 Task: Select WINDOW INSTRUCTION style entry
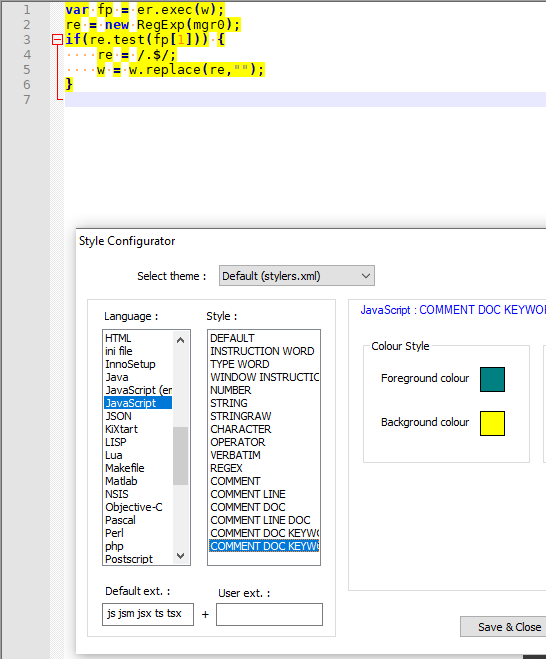(264, 377)
